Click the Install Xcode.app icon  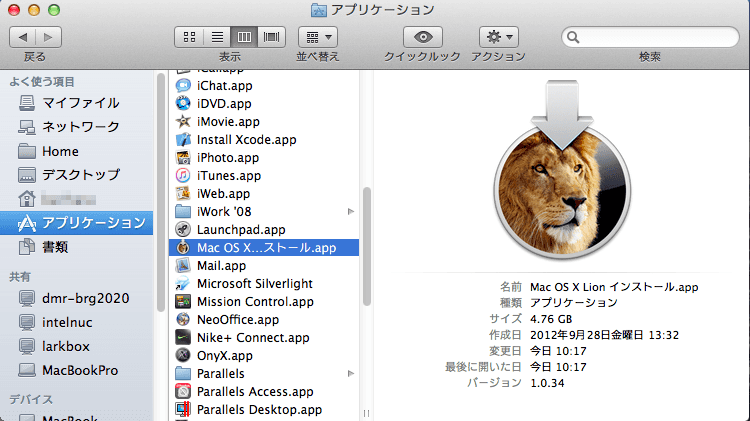point(183,140)
